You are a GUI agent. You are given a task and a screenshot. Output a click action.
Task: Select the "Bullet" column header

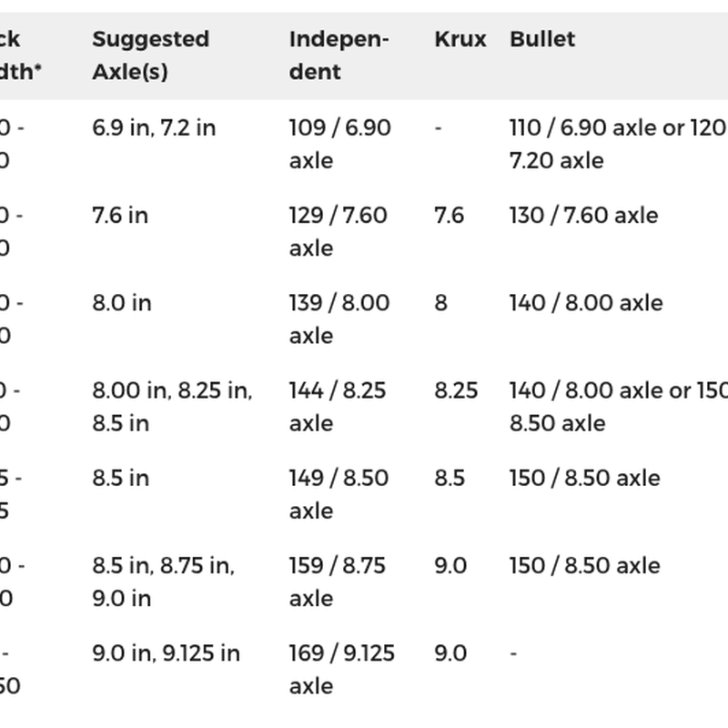[542, 40]
